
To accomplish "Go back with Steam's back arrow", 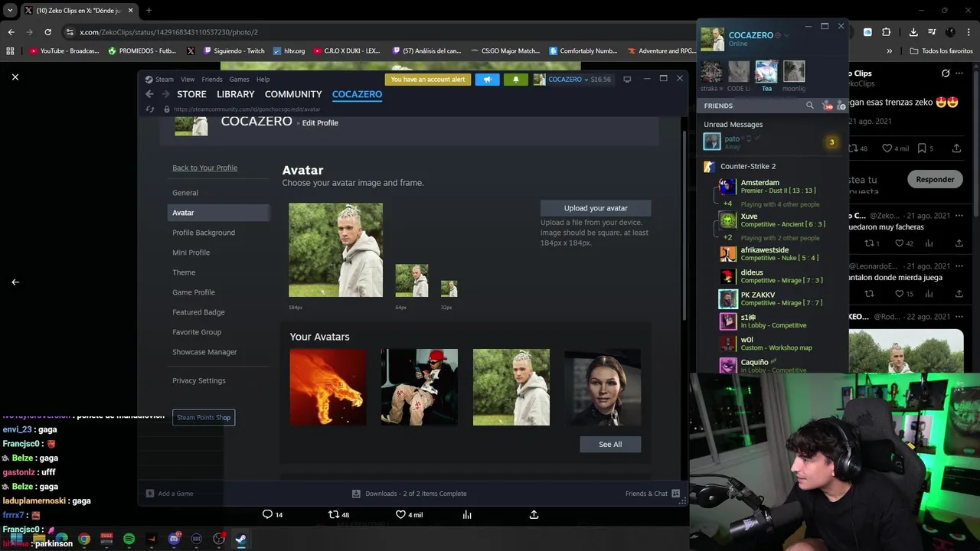I will click(149, 94).
